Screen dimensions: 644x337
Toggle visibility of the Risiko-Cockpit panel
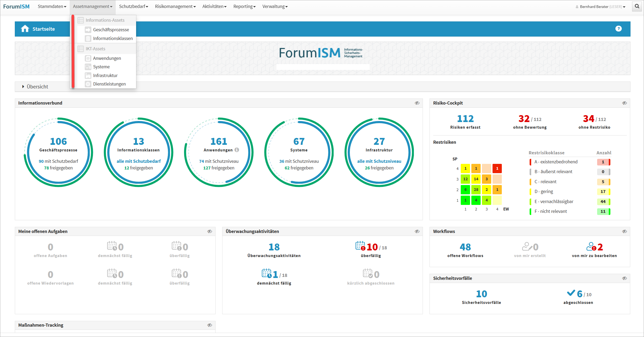pyautogui.click(x=624, y=103)
